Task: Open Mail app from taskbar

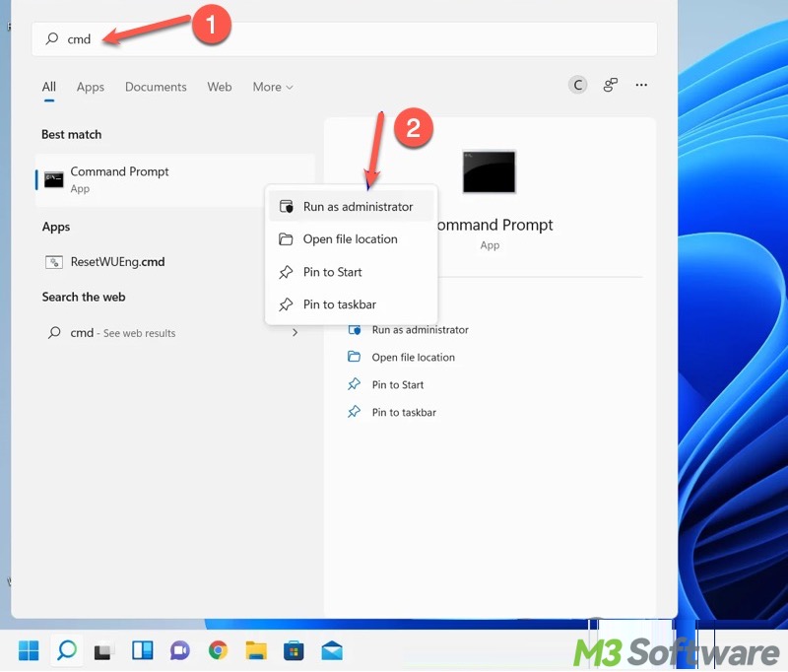Action: tap(332, 651)
